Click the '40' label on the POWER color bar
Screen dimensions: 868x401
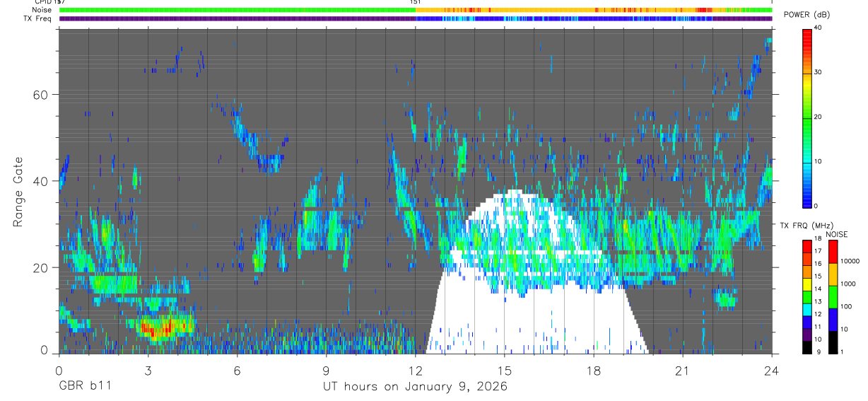(x=818, y=28)
